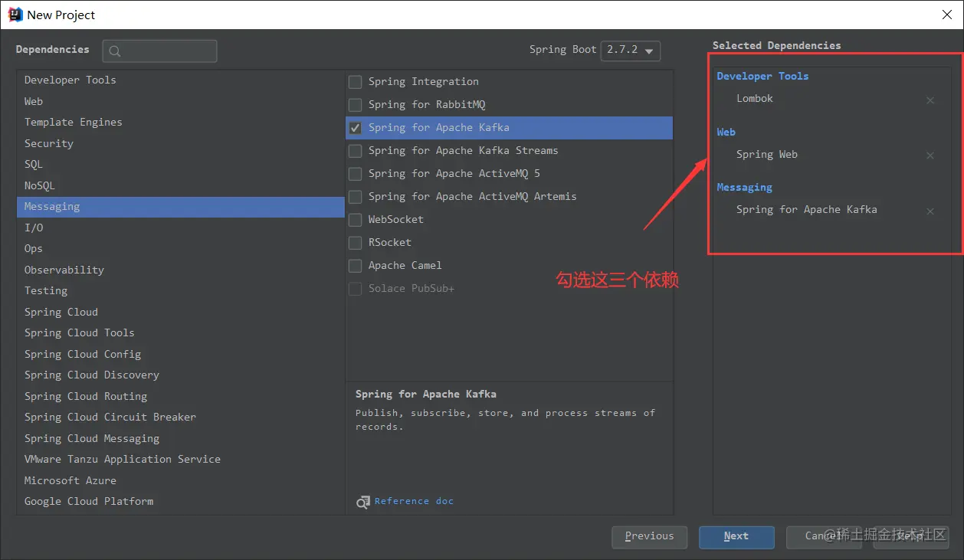
Task: Click the Reference doc icon
Action: point(362,502)
